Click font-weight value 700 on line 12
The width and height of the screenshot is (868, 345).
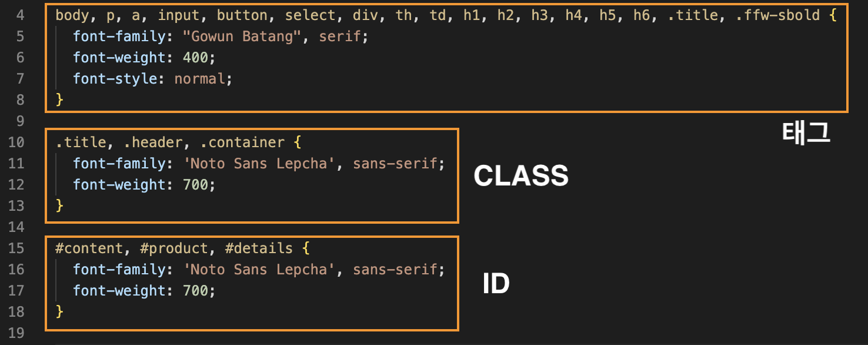[196, 185]
